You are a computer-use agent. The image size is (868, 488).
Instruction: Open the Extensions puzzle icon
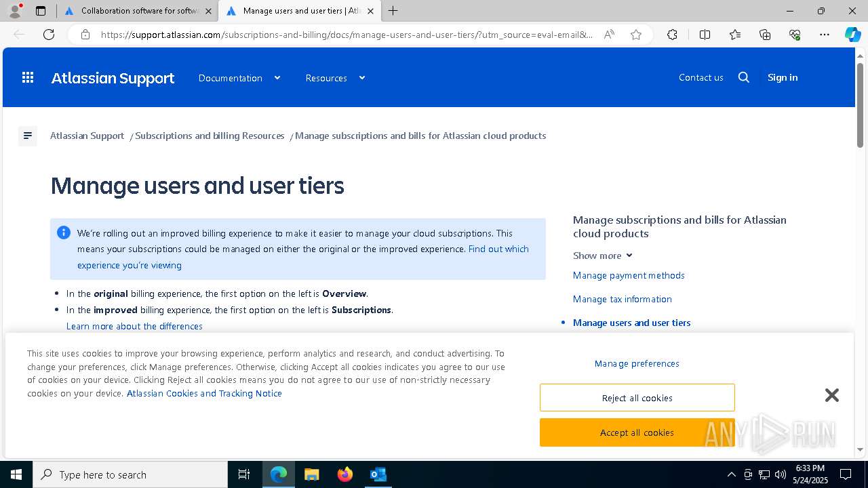(x=672, y=35)
